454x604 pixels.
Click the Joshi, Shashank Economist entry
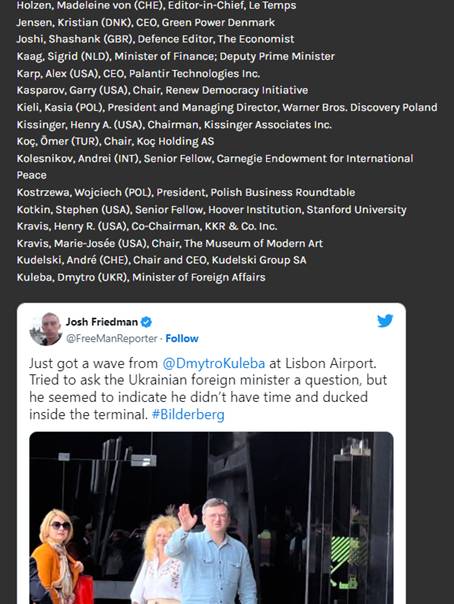pyautogui.click(x=155, y=39)
